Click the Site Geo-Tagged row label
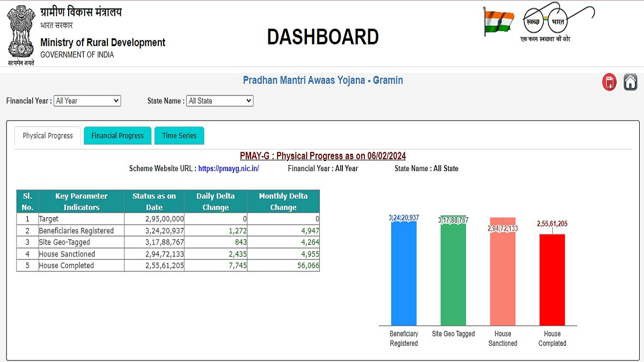The width and height of the screenshot is (644, 362). (64, 242)
